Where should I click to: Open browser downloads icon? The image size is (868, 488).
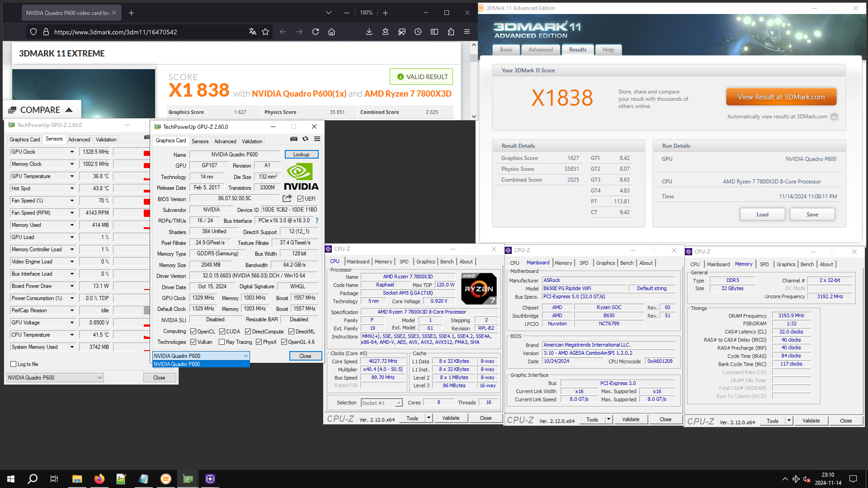(369, 32)
